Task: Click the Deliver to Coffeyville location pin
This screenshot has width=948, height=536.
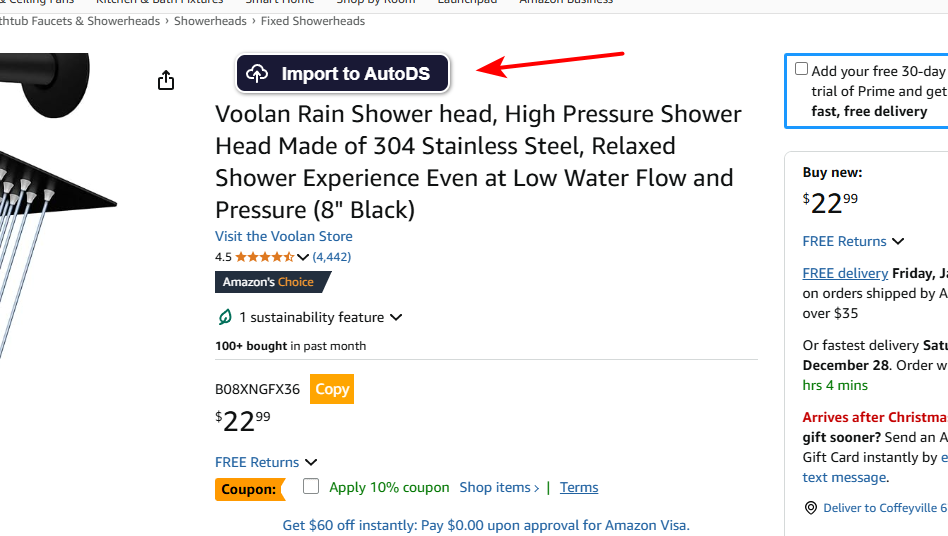Action: click(811, 508)
